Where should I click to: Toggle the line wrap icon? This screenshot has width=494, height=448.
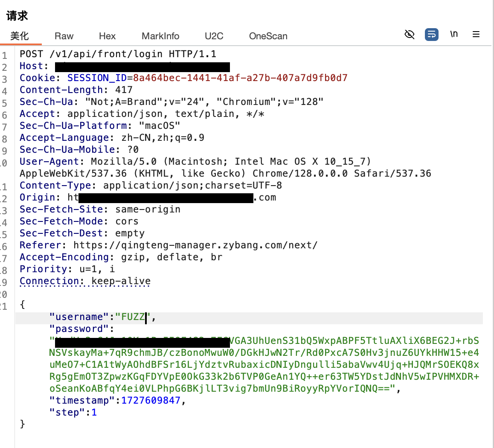[432, 35]
